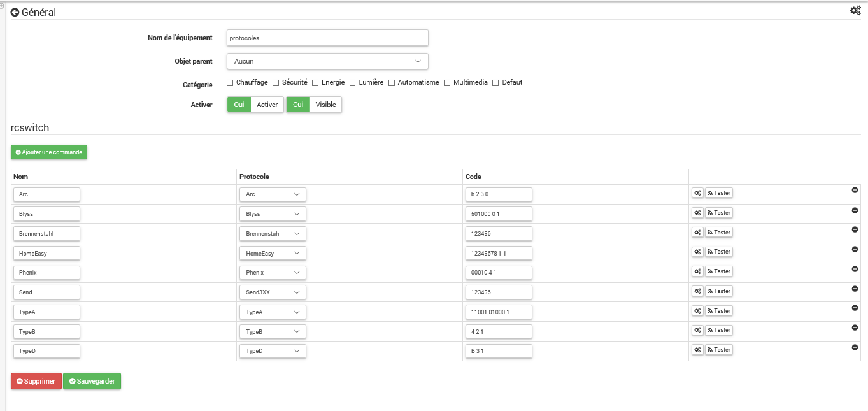This screenshot has height=411, width=868.
Task: Check the Chauffage category checkbox
Action: [x=230, y=83]
